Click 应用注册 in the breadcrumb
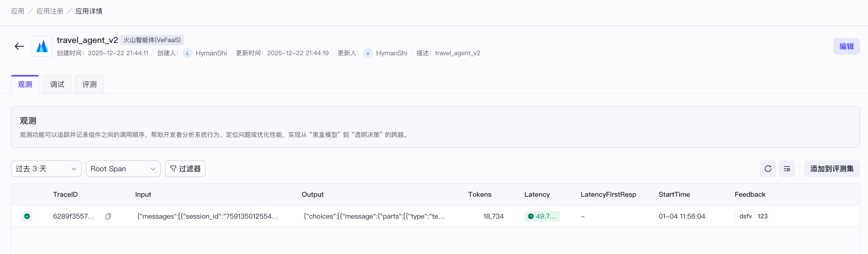This screenshot has height=254, width=868. 50,11
